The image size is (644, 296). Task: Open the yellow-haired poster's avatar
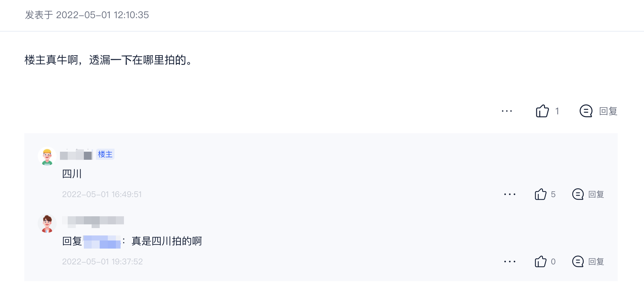(x=47, y=157)
